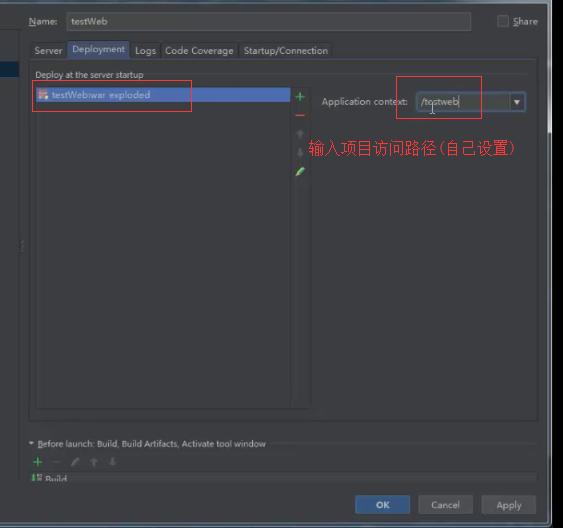Select the testWeb:war exploded row
The image size is (563, 528).
pyautogui.click(x=163, y=95)
